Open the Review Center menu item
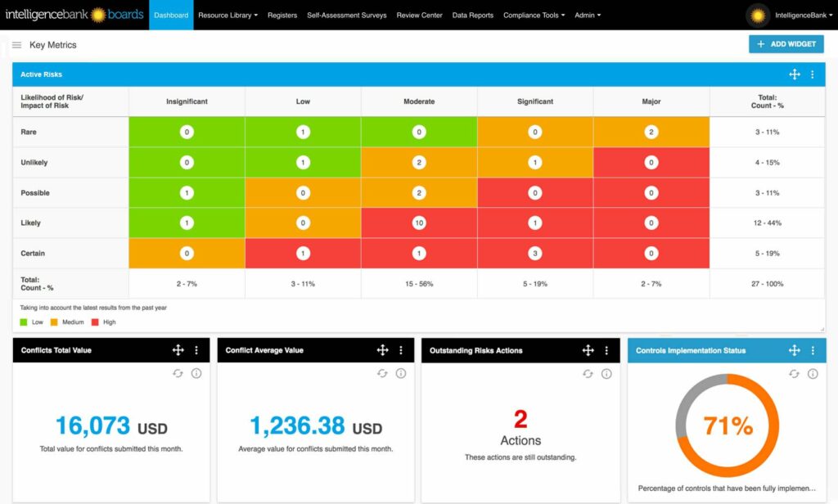 coord(419,14)
